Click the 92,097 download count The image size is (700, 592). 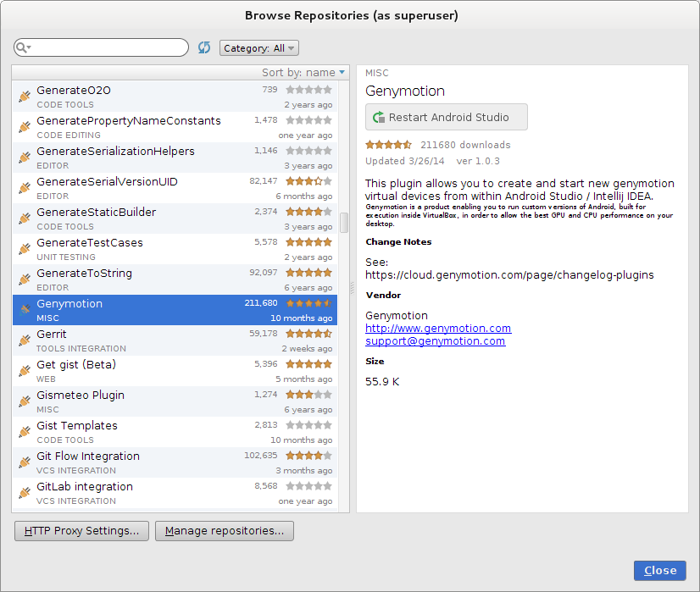(x=264, y=273)
